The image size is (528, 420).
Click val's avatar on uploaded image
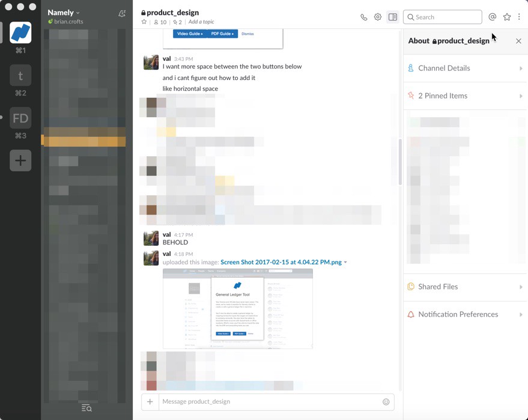[x=151, y=258]
